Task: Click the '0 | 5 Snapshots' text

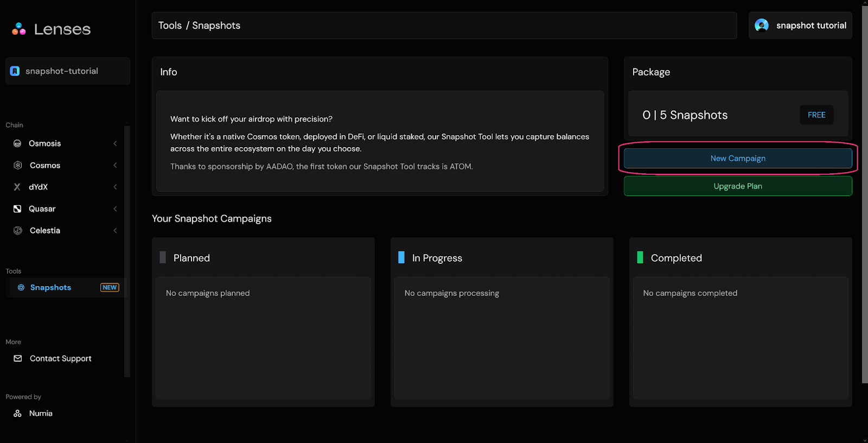Action: [685, 115]
